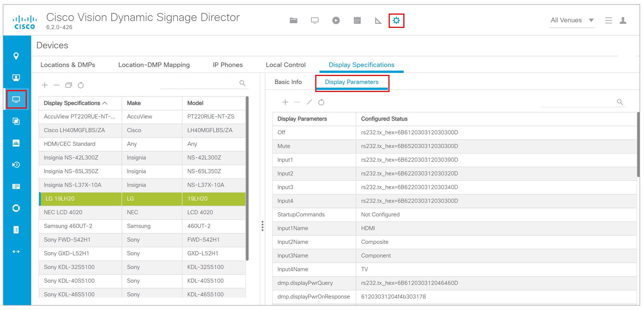
Task: Open the user profile icon
Action: [x=623, y=20]
